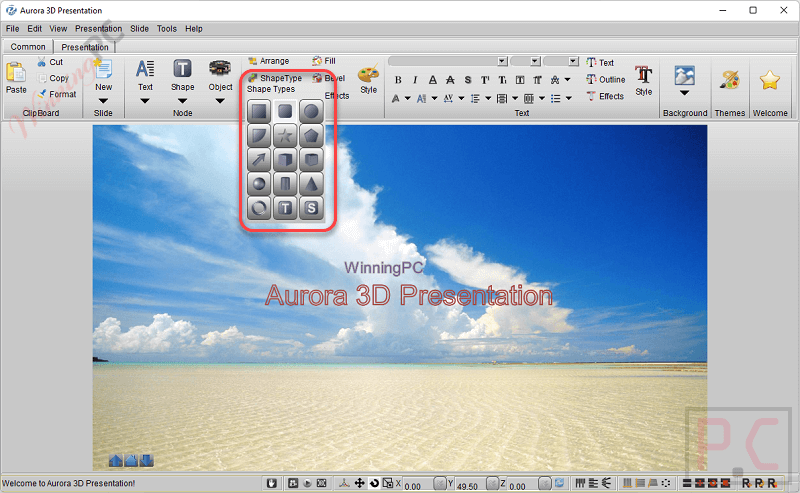Click the Copy button

(53, 78)
